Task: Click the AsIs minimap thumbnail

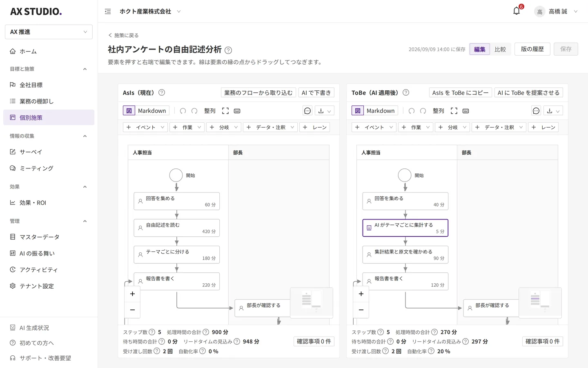Action: (x=312, y=303)
